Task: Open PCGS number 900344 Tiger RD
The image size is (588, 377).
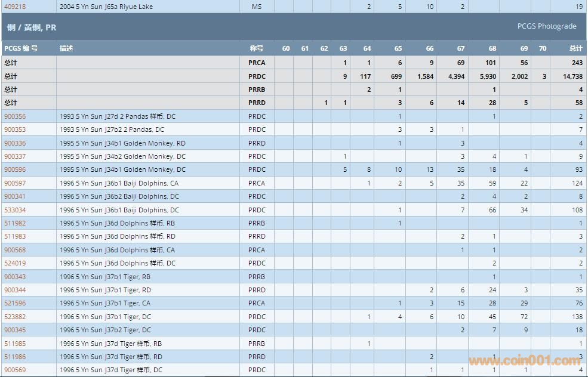Action: [15, 290]
